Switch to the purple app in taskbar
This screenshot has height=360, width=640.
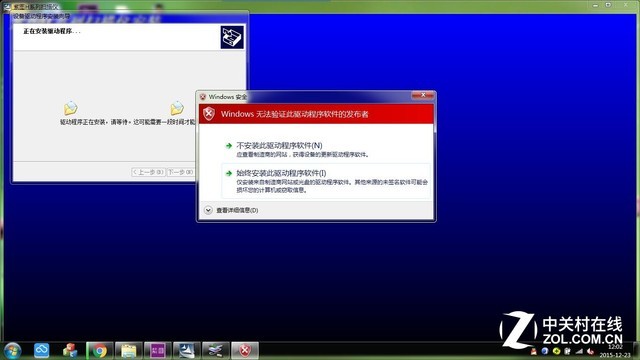(158, 351)
